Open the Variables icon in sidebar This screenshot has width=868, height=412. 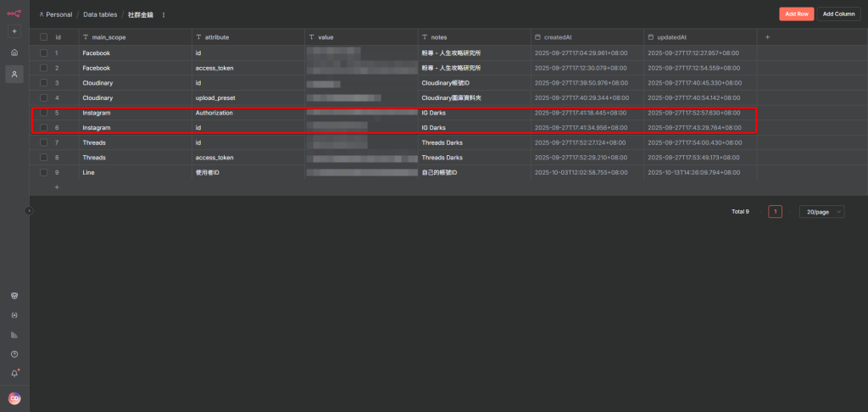tap(14, 315)
